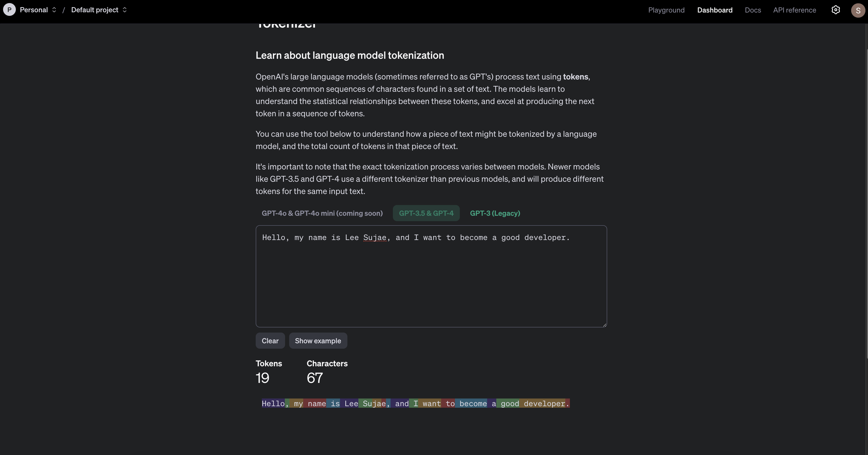Open the Docs link
Viewport: 868px width, 455px height.
[x=753, y=10]
